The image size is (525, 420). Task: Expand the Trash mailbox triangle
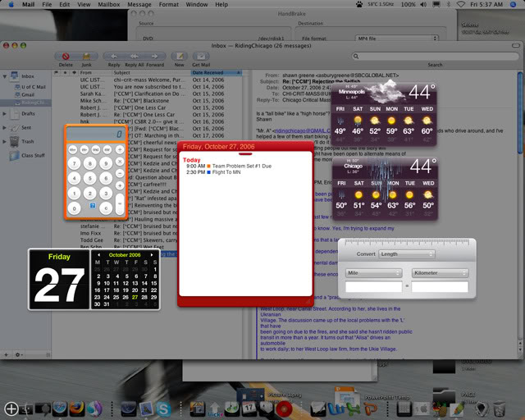click(4, 142)
